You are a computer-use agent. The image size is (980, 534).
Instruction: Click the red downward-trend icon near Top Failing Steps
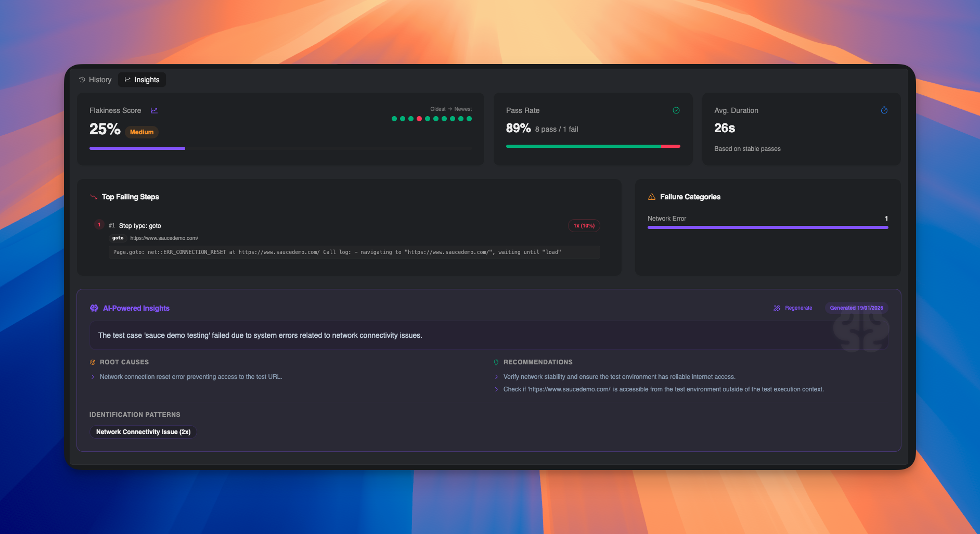pyautogui.click(x=93, y=196)
